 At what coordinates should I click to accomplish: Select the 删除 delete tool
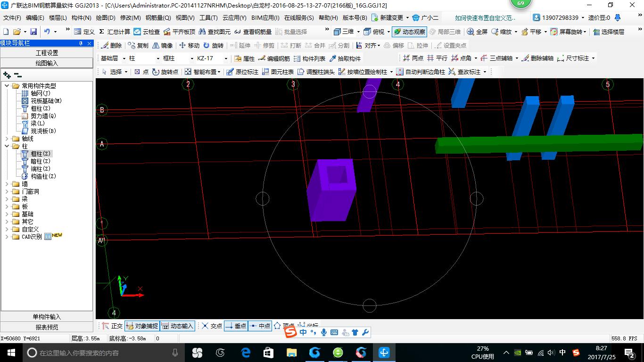(111, 45)
